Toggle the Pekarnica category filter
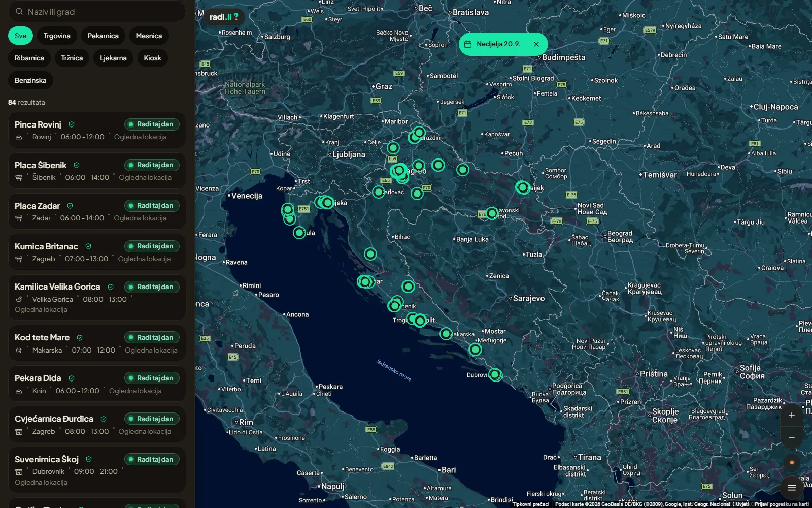Viewport: 812px width, 508px height. (103, 36)
